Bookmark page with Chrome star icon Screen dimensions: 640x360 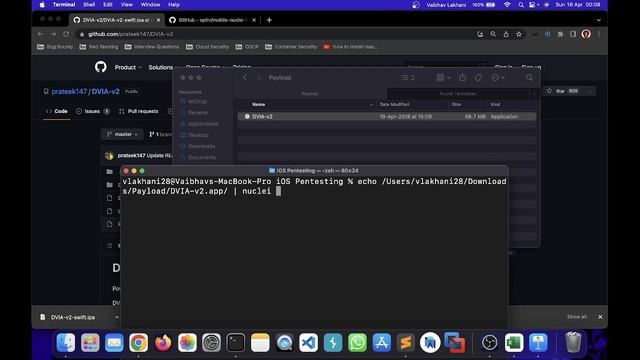coord(519,34)
